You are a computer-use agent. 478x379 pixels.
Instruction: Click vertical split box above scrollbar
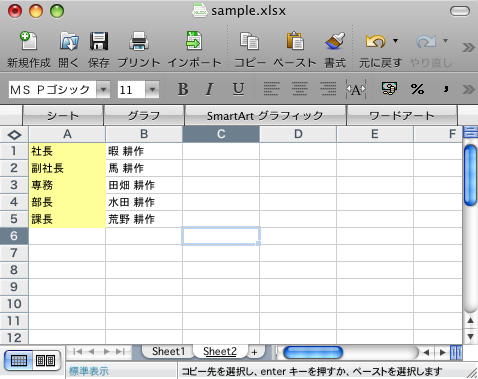[x=470, y=132]
